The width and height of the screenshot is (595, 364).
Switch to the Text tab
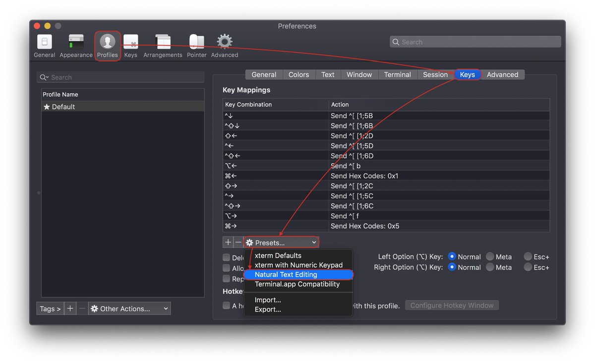[328, 74]
